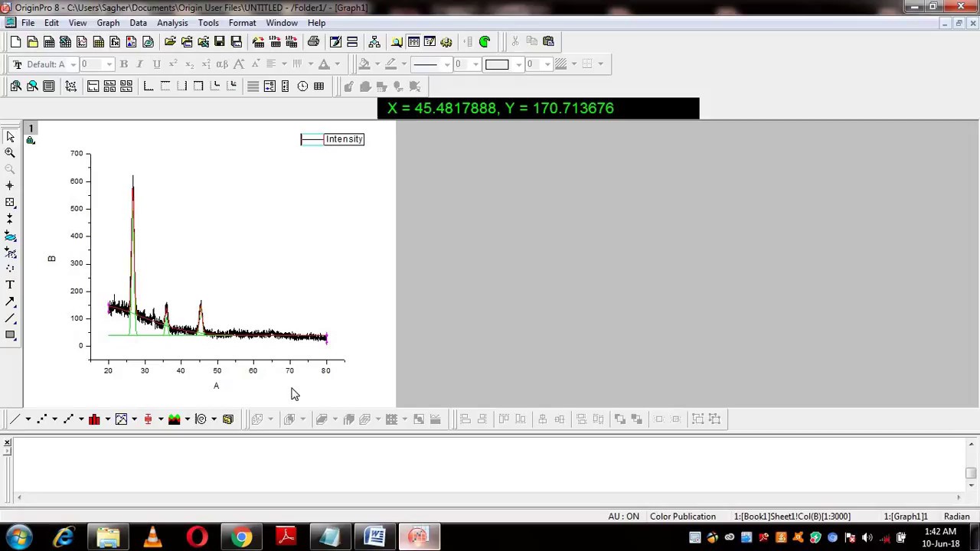Click the command window scrollbar
980x551 pixels.
[971, 465]
